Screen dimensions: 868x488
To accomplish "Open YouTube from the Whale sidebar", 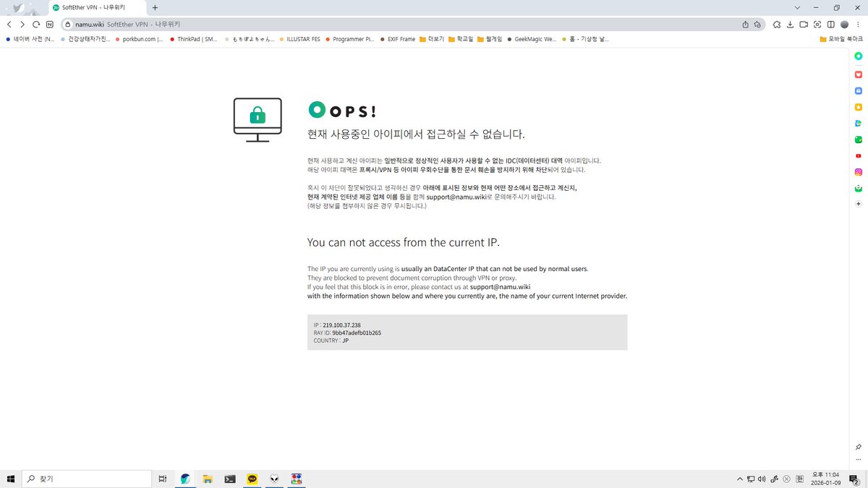I will pos(858,155).
